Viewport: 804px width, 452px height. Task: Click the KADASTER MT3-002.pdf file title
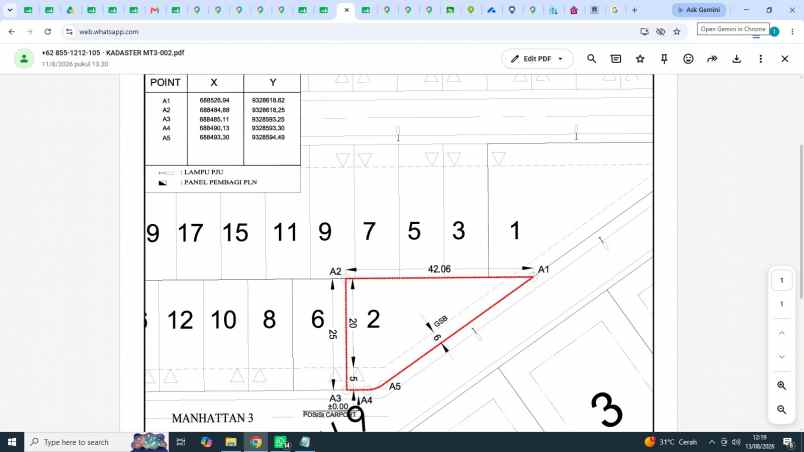pyautogui.click(x=145, y=53)
